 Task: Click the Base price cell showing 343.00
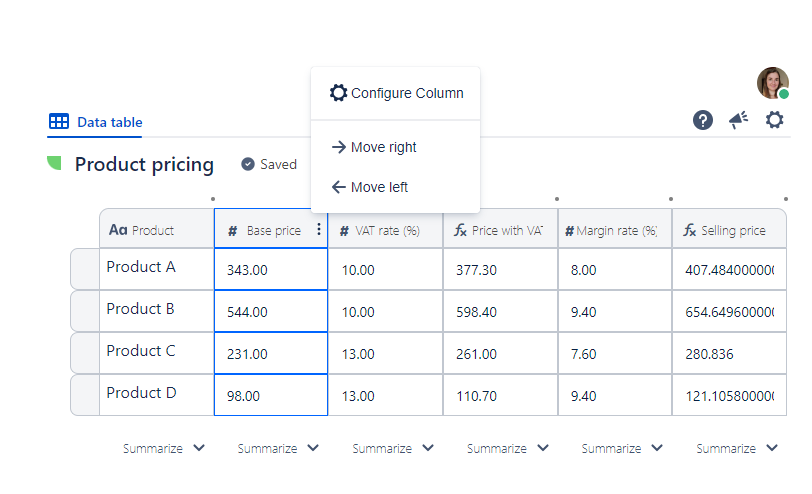270,270
